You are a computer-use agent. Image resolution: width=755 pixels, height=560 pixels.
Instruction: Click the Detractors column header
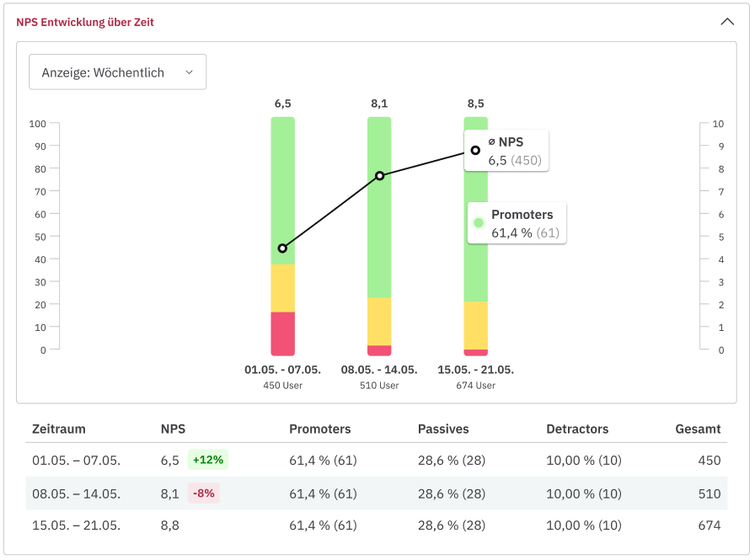[577, 429]
